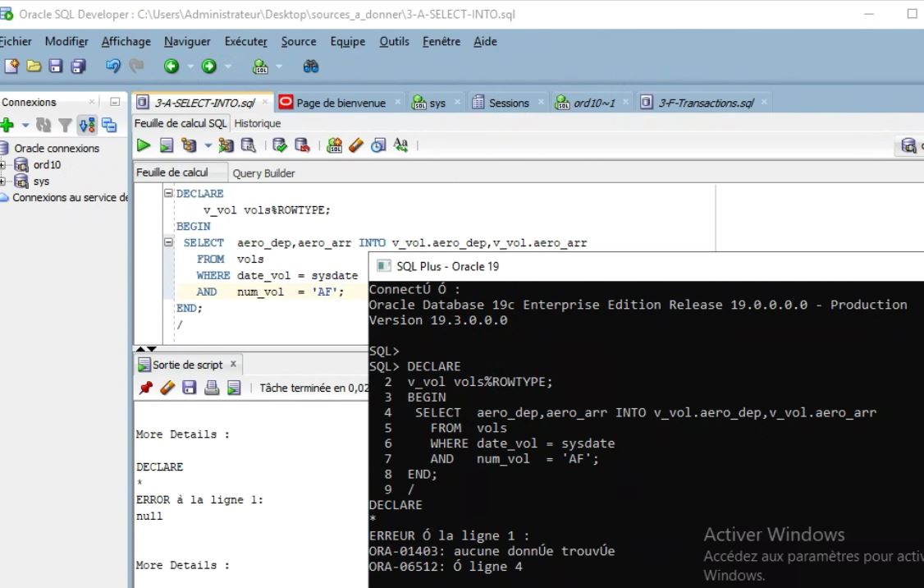Collapse the DECLARE code block fold marker
The image size is (924, 588).
(x=169, y=194)
